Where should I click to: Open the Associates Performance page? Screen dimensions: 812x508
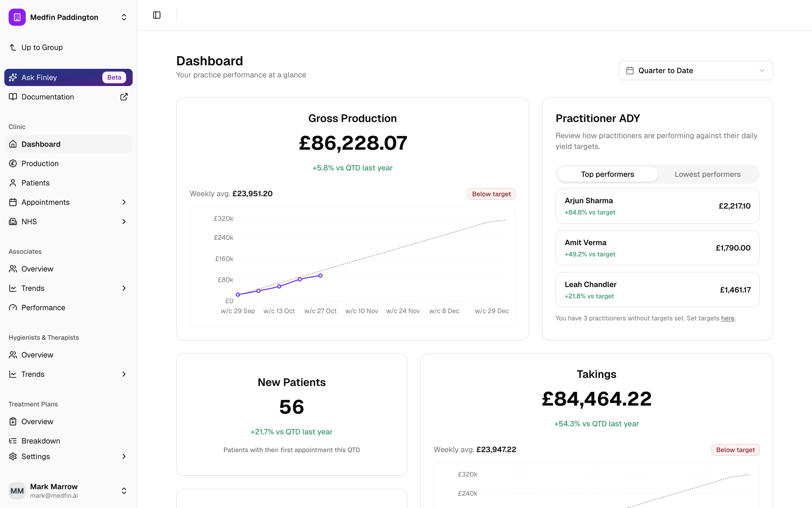pyautogui.click(x=68, y=307)
